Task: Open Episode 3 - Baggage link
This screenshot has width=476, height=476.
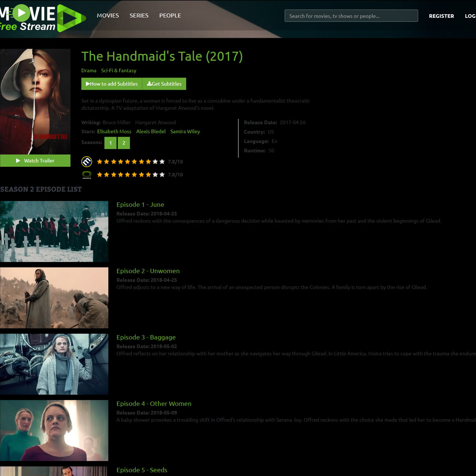Action: 146,337
